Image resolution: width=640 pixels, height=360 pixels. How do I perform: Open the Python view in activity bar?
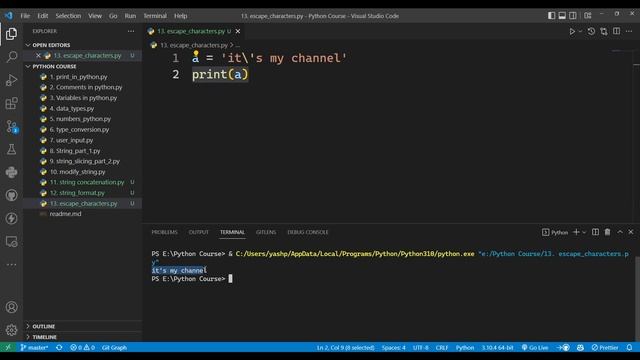(x=11, y=172)
